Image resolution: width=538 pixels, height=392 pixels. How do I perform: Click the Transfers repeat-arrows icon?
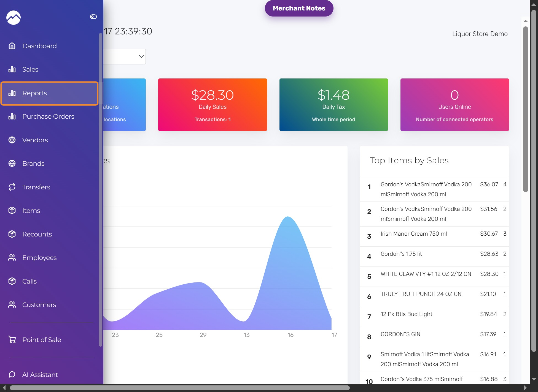pos(12,187)
